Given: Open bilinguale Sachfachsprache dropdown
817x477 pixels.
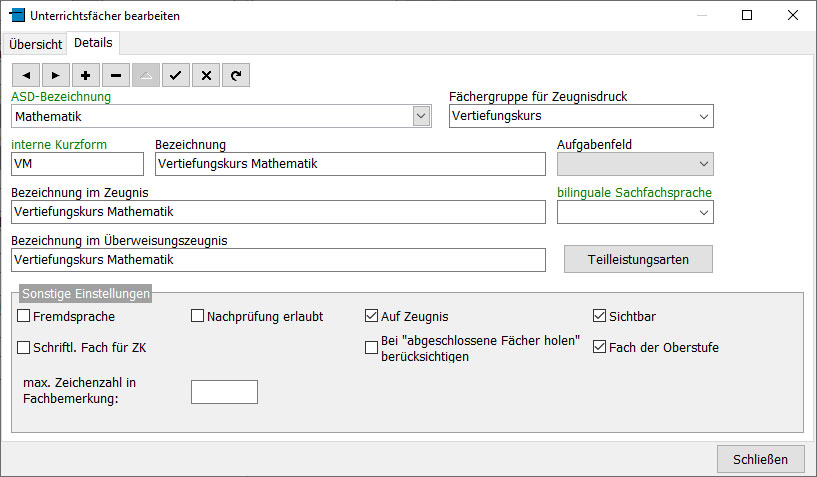Looking at the screenshot, I should 702,212.
